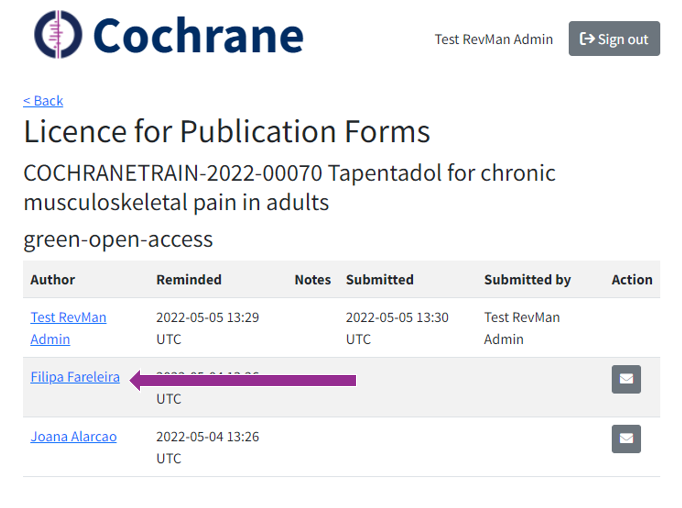Click the green-open-access subheading
This screenshot has width=682, height=508.
[x=118, y=240]
